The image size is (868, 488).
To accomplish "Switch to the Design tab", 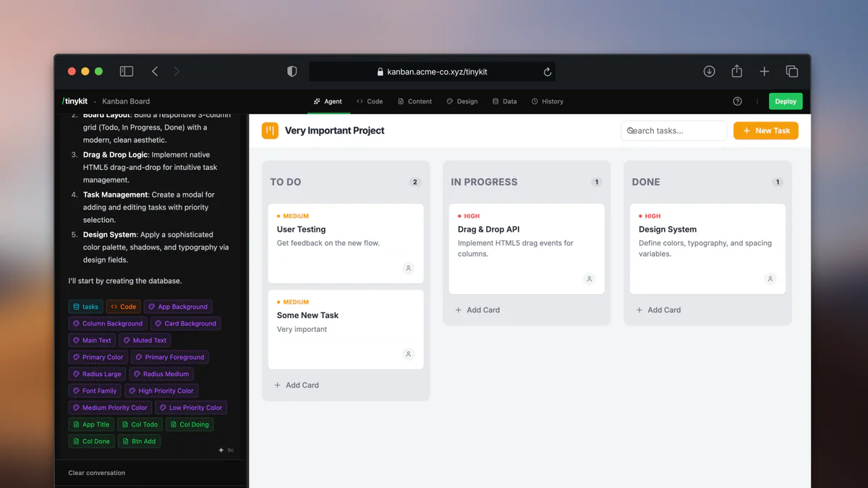I will click(462, 101).
